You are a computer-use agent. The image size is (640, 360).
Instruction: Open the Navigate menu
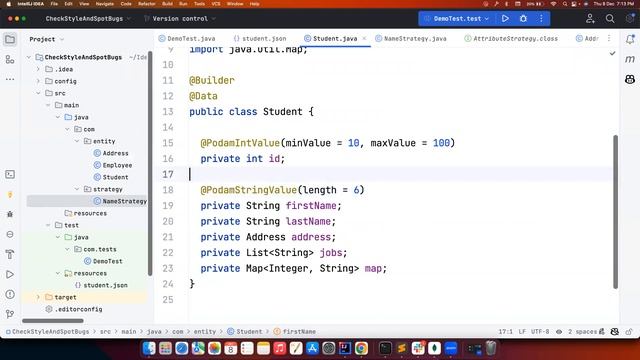105,4
